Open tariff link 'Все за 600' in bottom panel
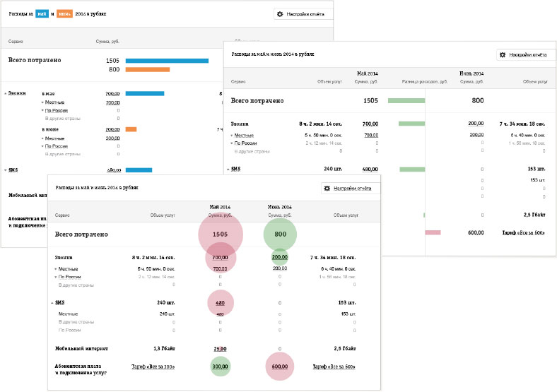 [335, 367]
